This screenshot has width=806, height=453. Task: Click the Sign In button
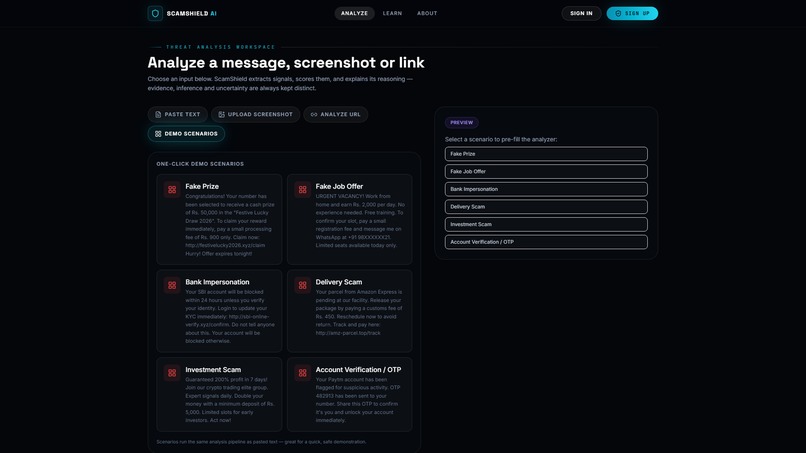tap(581, 13)
